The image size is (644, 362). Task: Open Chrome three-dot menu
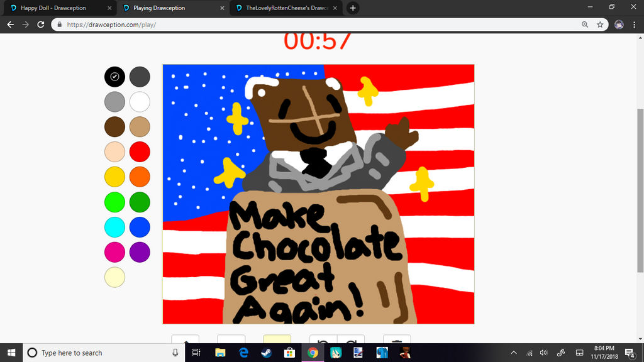click(634, 25)
